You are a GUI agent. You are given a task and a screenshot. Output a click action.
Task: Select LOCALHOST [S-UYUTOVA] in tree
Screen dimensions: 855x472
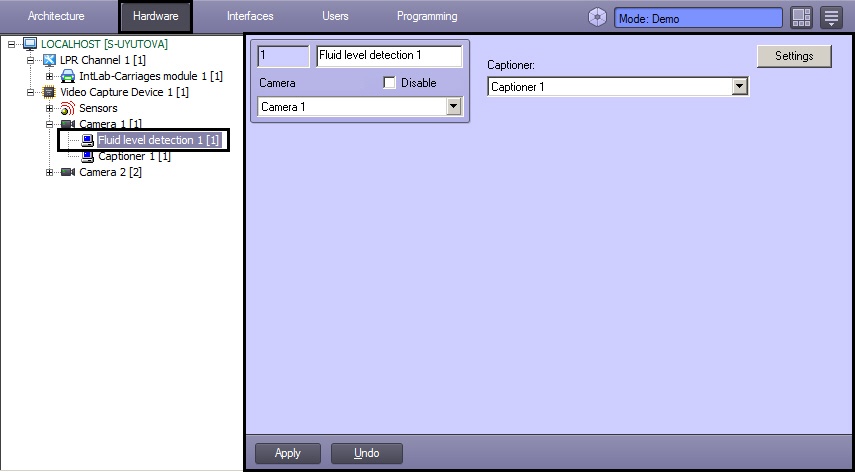pos(104,44)
